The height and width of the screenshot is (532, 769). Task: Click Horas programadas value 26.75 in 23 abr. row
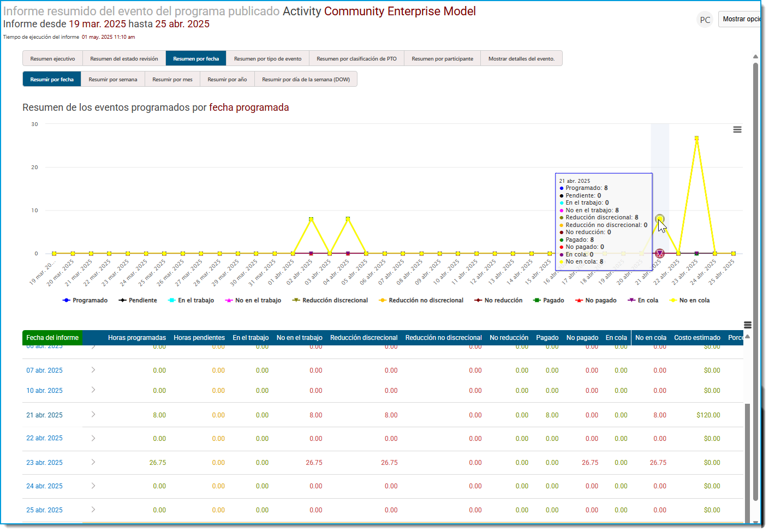pos(158,463)
